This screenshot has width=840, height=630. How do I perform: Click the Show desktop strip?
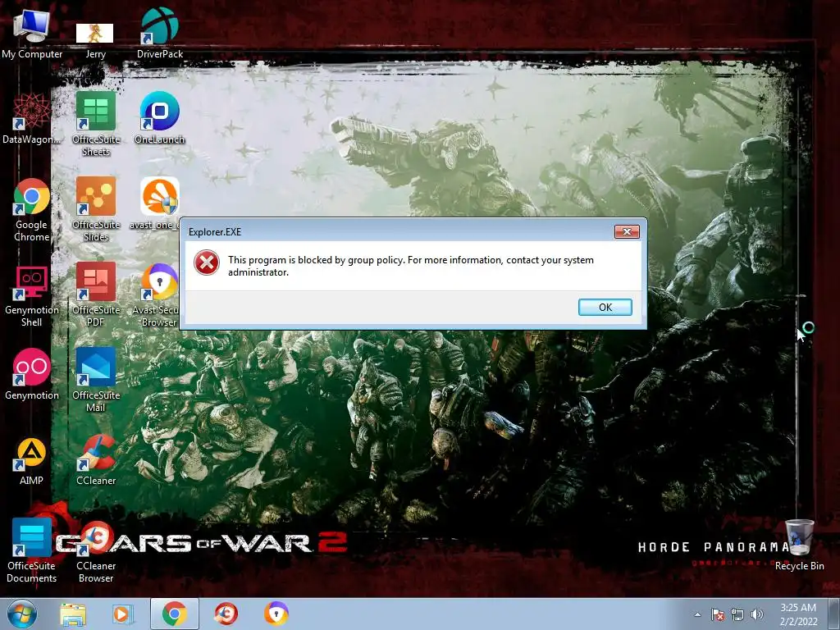(x=834, y=614)
